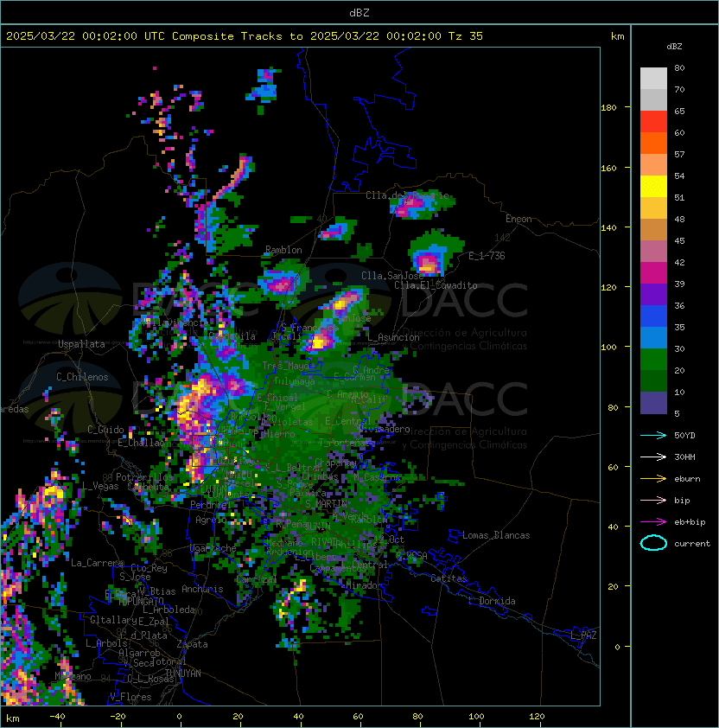Screen dimensions: 719x728
Task: Select the purple 36-39 dBZ legend swatch
Action: coord(653,295)
